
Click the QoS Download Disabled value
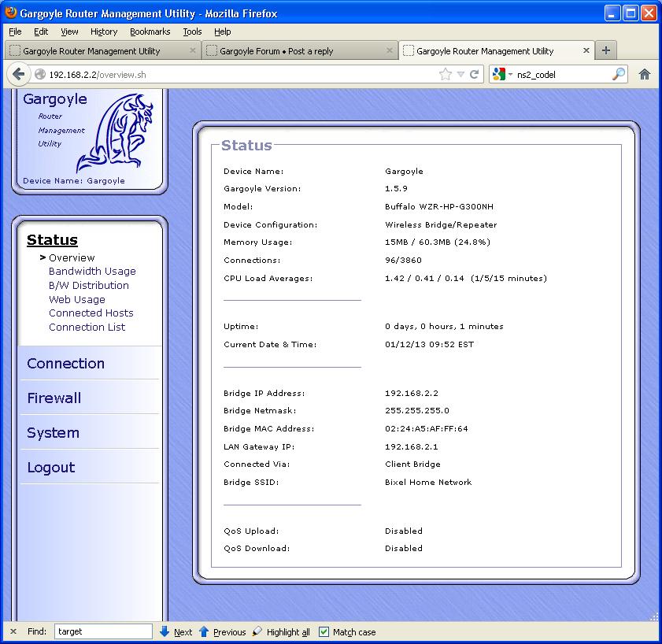404,548
